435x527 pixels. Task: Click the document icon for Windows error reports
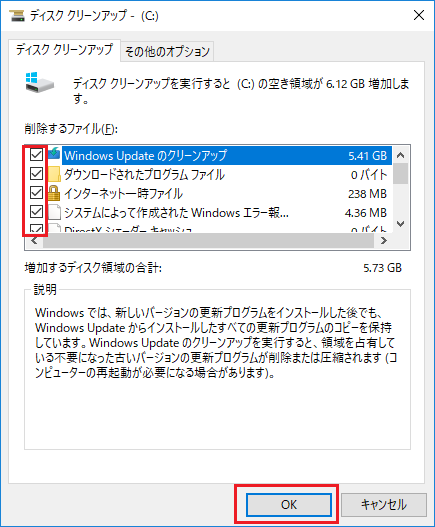click(54, 212)
